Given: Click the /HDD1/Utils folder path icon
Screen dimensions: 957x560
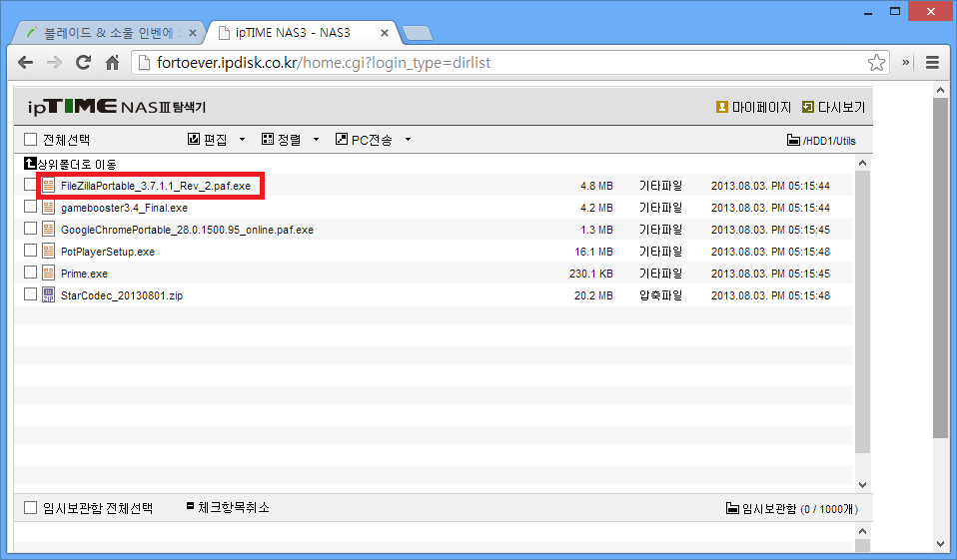Looking at the screenshot, I should tap(793, 141).
